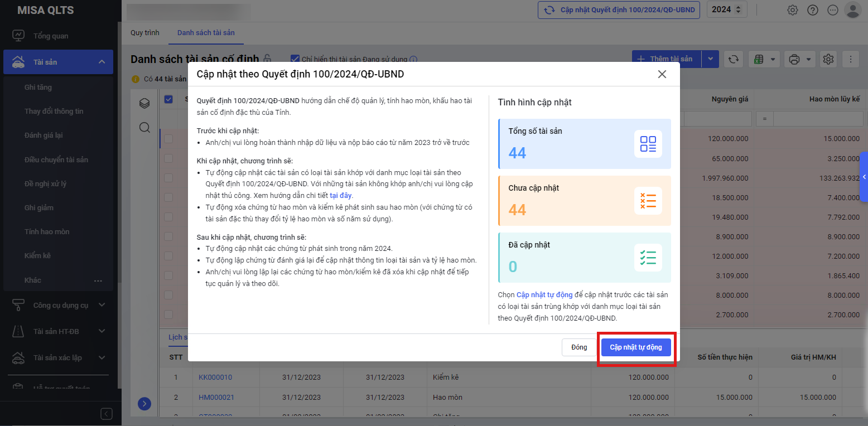Click the blue expand arrow circle

click(x=144, y=404)
